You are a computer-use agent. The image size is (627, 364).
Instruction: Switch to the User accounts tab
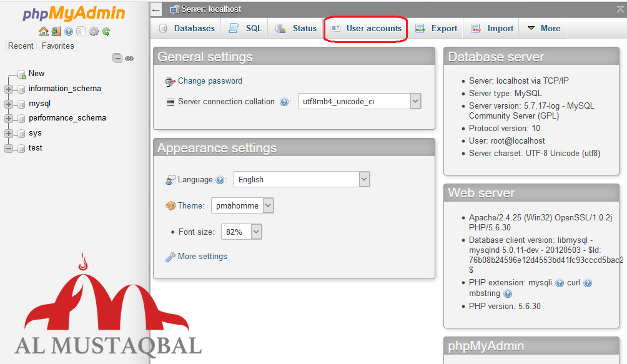click(365, 28)
